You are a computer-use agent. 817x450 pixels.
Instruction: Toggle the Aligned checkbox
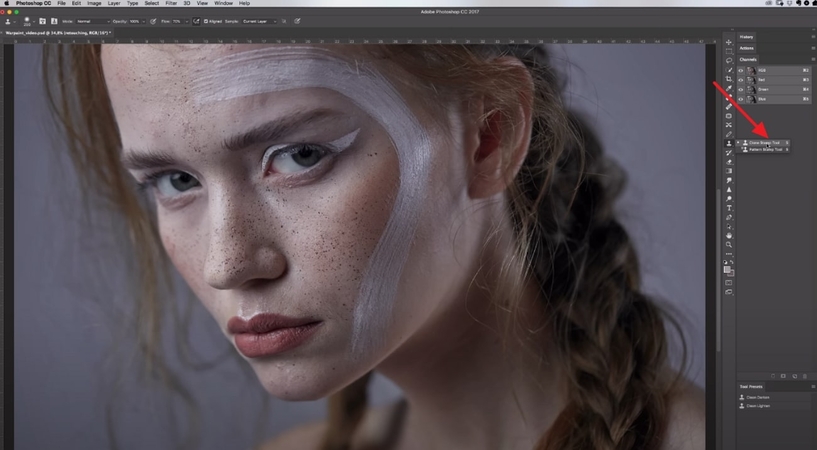pyautogui.click(x=206, y=21)
